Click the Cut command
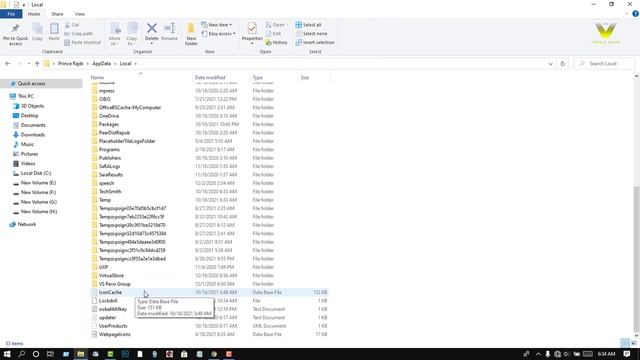Screen dimensions: 640x360 [x=72, y=25]
